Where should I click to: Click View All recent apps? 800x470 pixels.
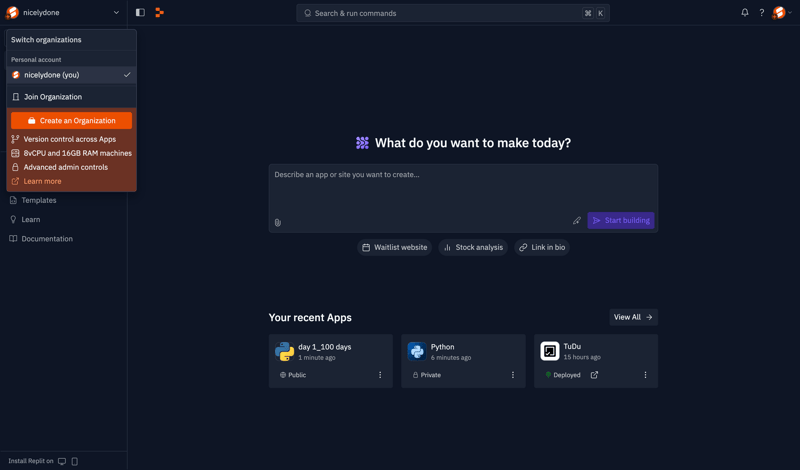tap(633, 317)
